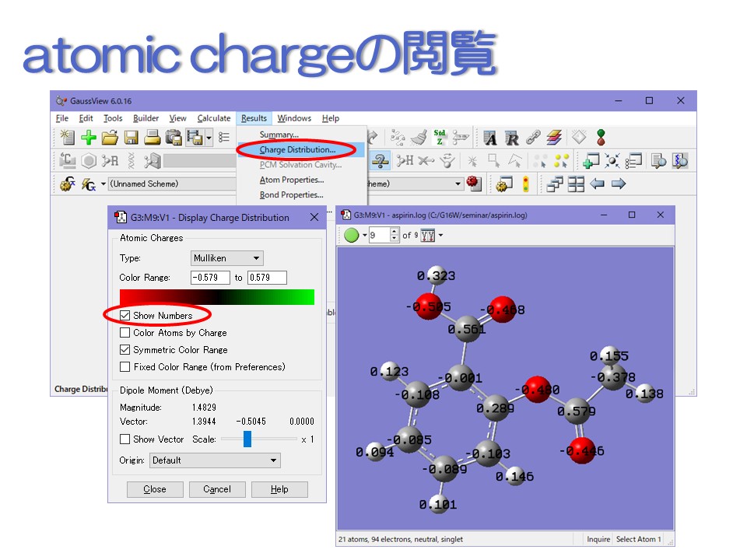Enable Color Atoms by Charge checkbox

(x=124, y=332)
